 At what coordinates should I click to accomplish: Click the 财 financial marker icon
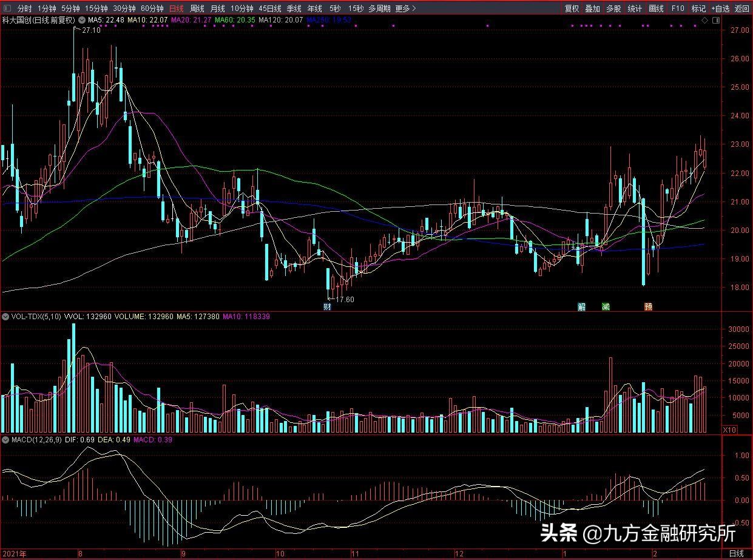point(328,307)
